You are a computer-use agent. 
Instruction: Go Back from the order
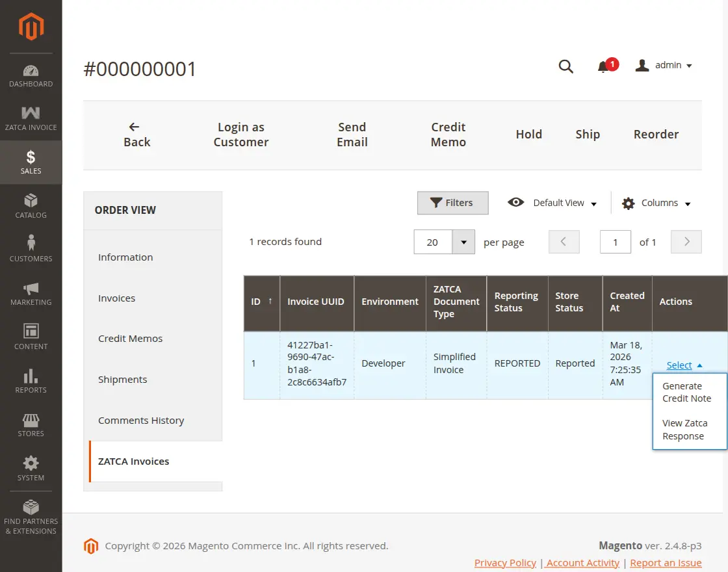136,135
